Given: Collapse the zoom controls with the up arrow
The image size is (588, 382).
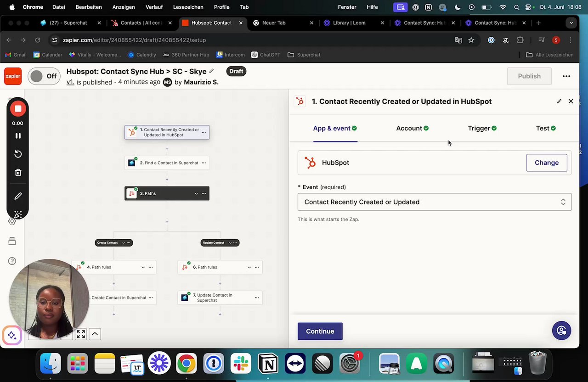Looking at the screenshot, I should pyautogui.click(x=95, y=334).
